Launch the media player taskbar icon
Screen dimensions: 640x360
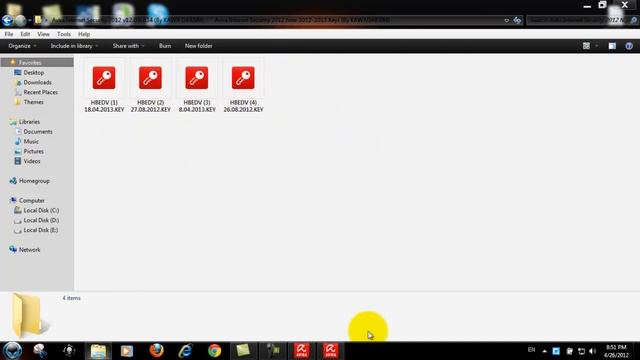point(127,351)
